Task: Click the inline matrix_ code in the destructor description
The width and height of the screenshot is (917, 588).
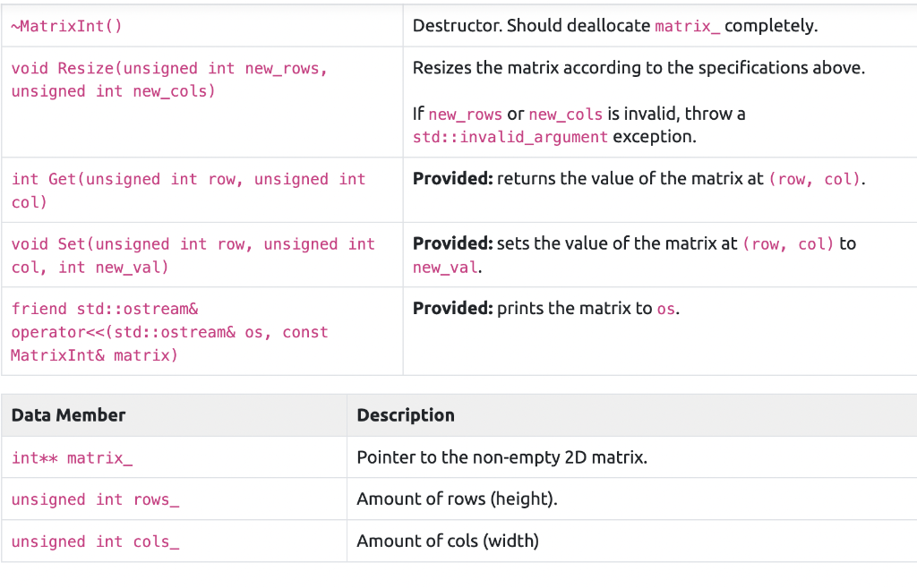Action: (x=687, y=26)
